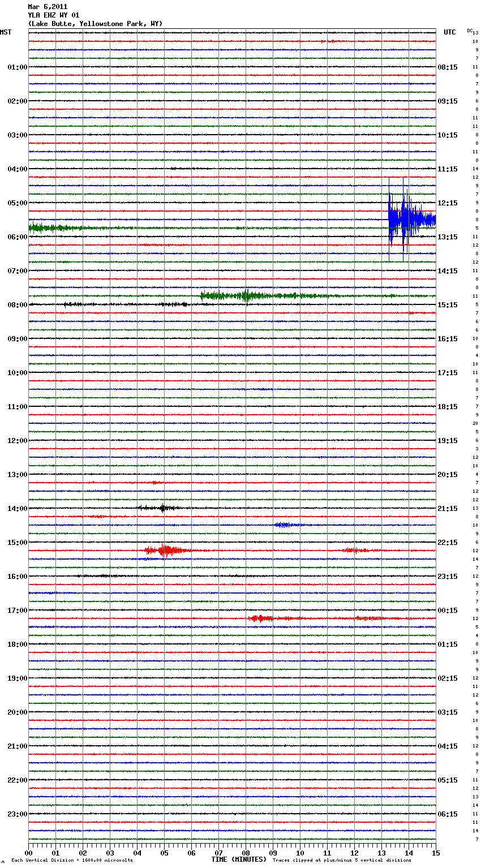
Task: Click the minute tick label "03" on bottom axis
Action: pyautogui.click(x=110, y=853)
